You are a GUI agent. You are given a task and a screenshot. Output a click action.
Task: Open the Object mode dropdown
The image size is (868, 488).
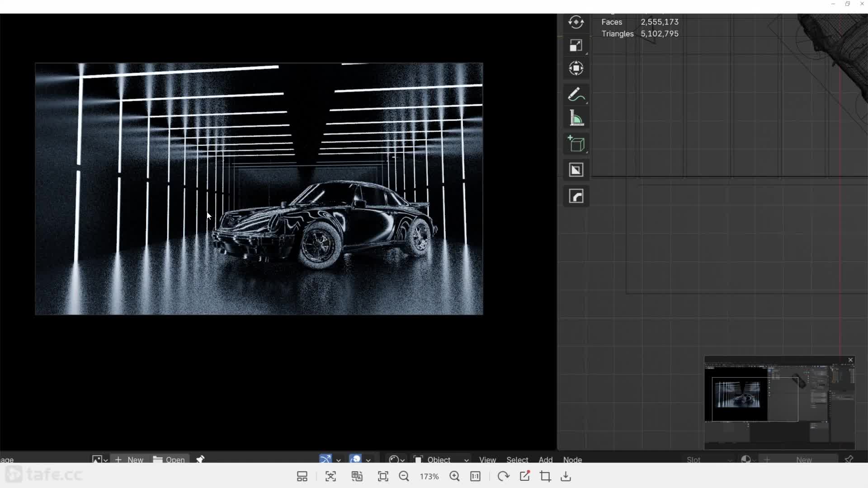click(x=441, y=459)
